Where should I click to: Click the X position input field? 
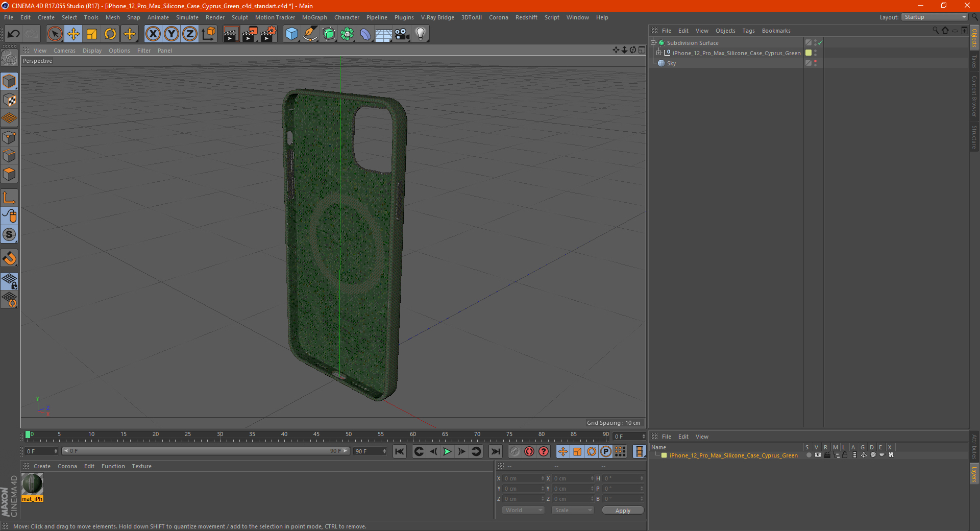[523, 478]
